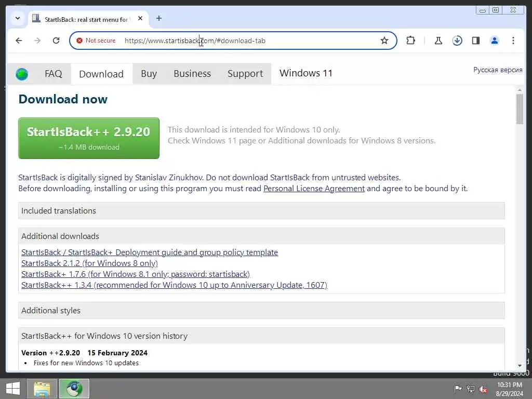
Task: Open the tab search dropdown
Action: (17, 18)
